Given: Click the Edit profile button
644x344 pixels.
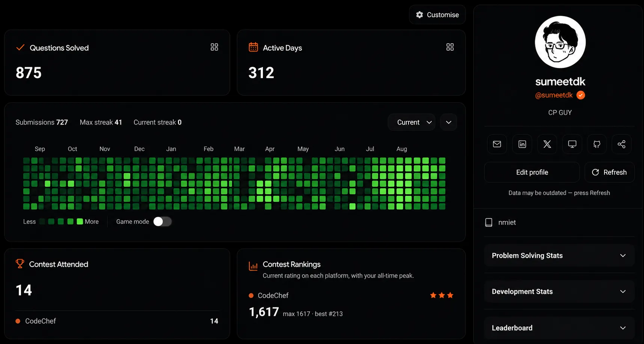Looking at the screenshot, I should (x=532, y=172).
